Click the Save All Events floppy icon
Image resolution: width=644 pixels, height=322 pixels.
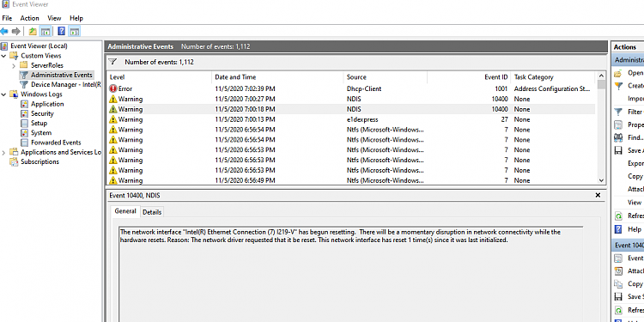click(618, 151)
